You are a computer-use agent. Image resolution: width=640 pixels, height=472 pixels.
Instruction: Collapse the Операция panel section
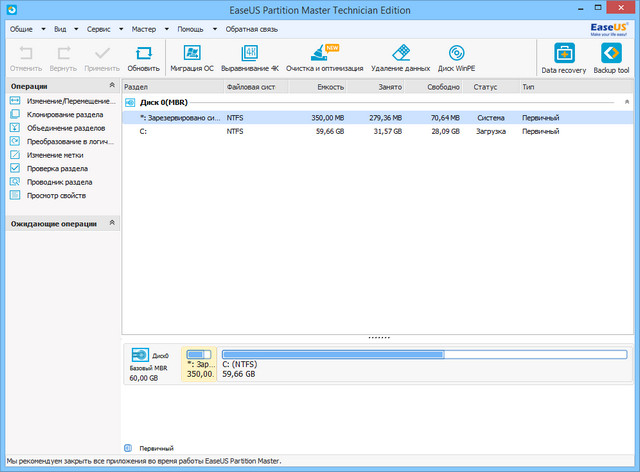pos(112,87)
